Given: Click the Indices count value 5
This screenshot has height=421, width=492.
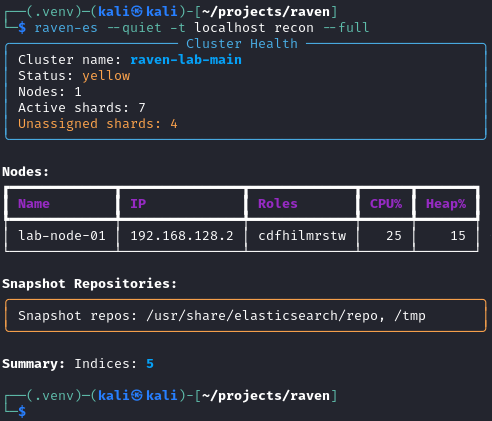Looking at the screenshot, I should [150, 364].
